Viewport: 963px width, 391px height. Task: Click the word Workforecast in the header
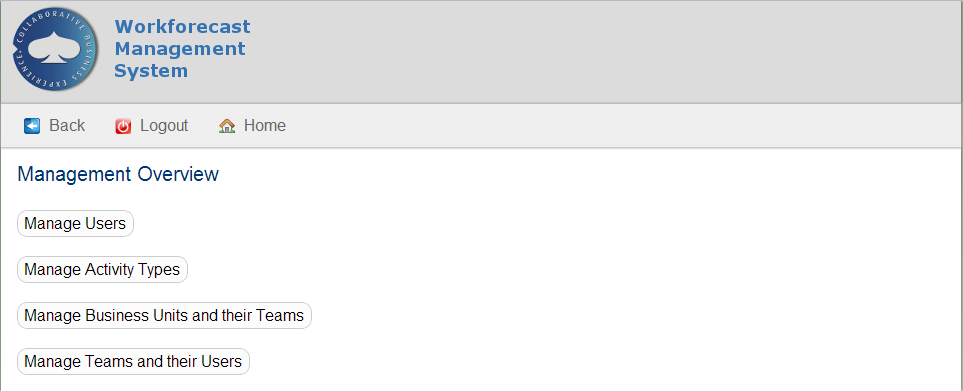[x=182, y=27]
